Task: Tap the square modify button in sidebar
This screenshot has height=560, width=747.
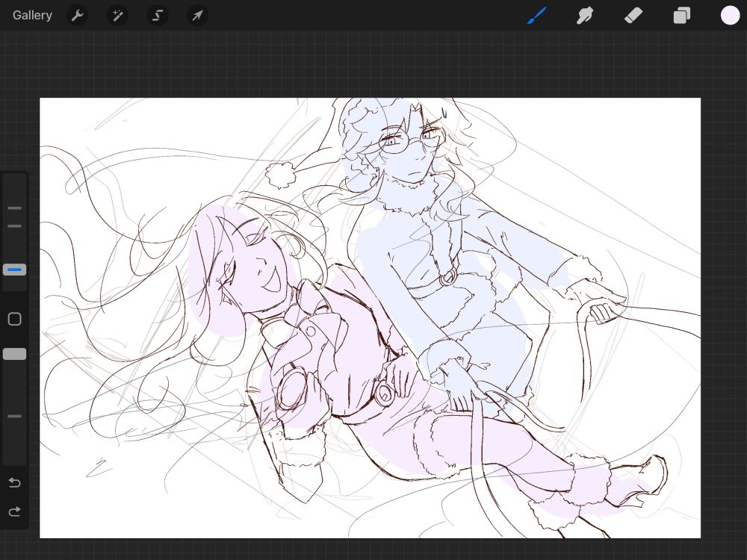Action: click(x=15, y=319)
